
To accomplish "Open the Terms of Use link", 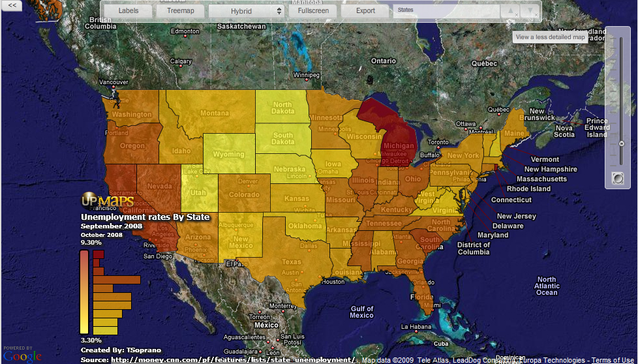I will (614, 360).
